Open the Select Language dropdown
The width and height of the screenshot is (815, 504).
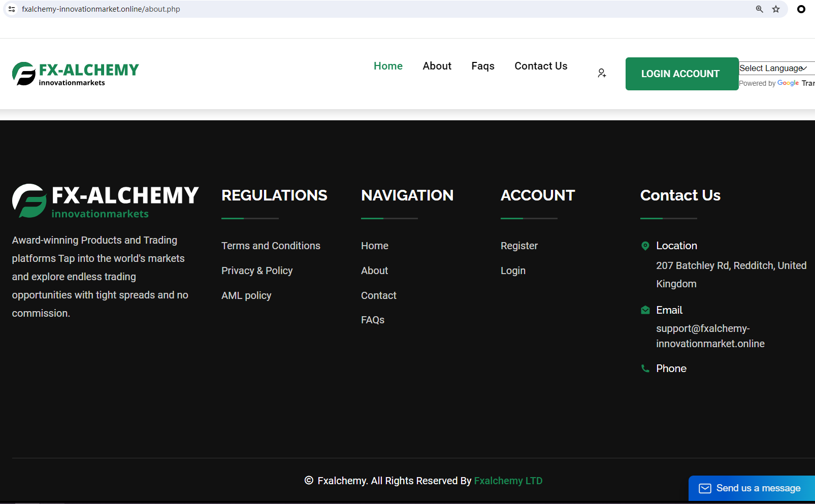tap(774, 68)
